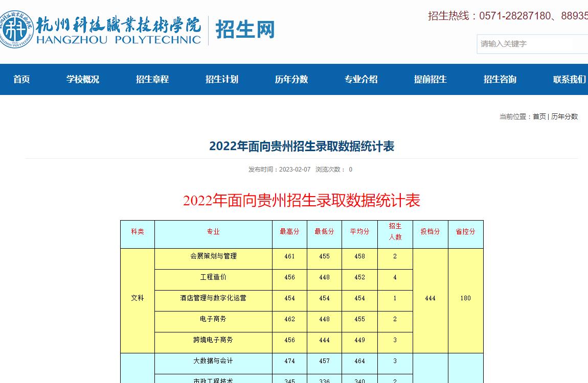Click the blue article title heading
This screenshot has height=383, width=588.
[x=302, y=146]
